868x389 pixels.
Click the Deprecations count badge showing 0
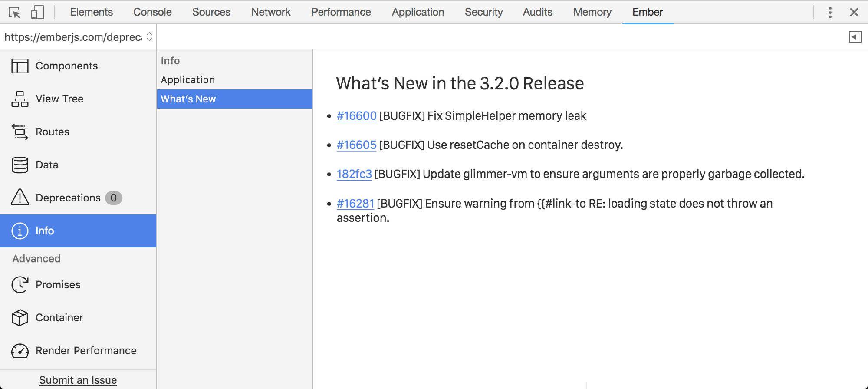tap(114, 198)
